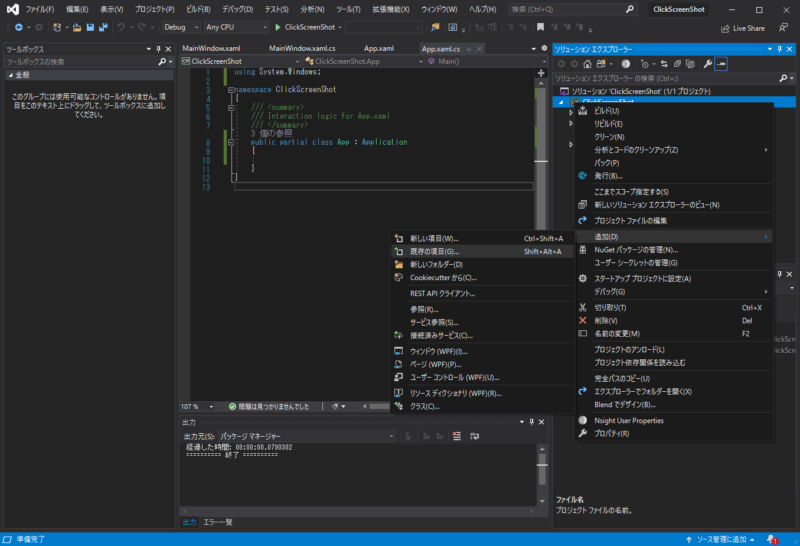Click the pin icon on Output panel header
Image resolution: width=800 pixels, height=546 pixels.
(x=531, y=422)
